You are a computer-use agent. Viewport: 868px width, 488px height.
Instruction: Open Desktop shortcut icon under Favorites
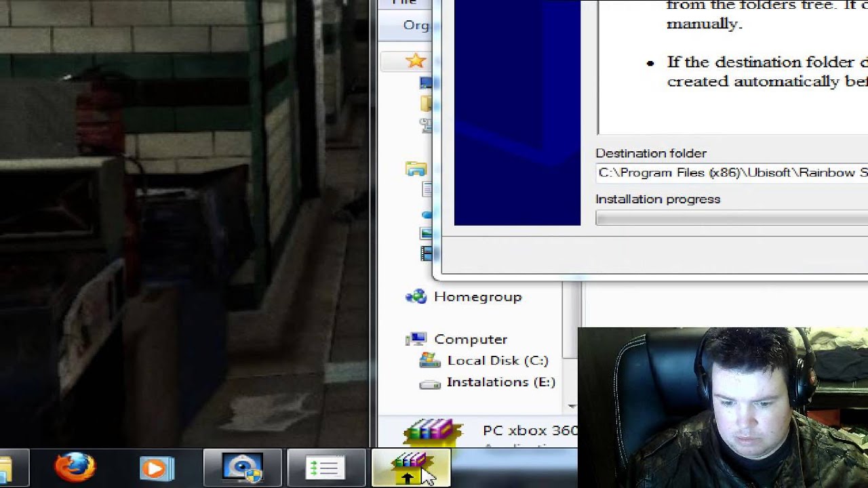pyautogui.click(x=426, y=83)
